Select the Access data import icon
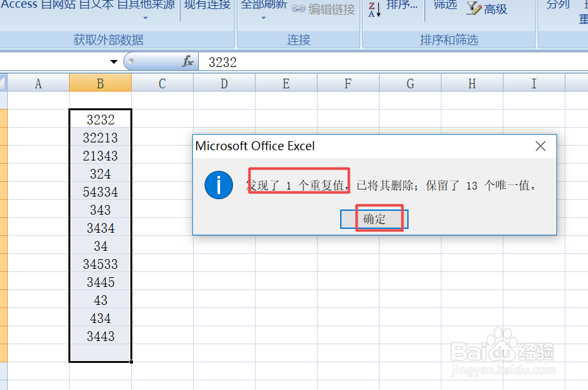This screenshot has width=588, height=390. pos(19,5)
